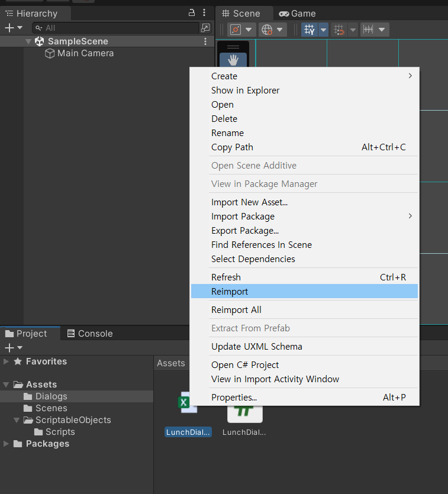This screenshot has height=494, width=448.
Task: Choose Rename in context menu
Action: tap(304, 133)
